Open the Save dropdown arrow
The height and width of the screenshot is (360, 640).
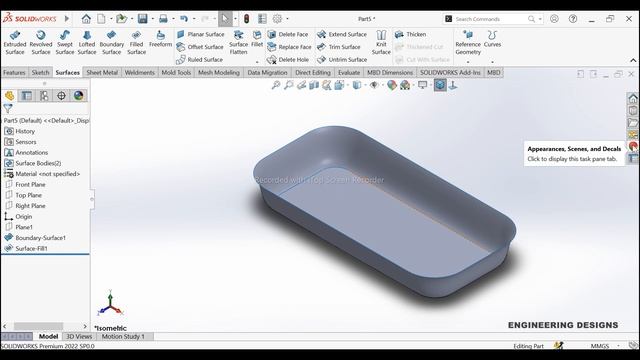point(152,19)
